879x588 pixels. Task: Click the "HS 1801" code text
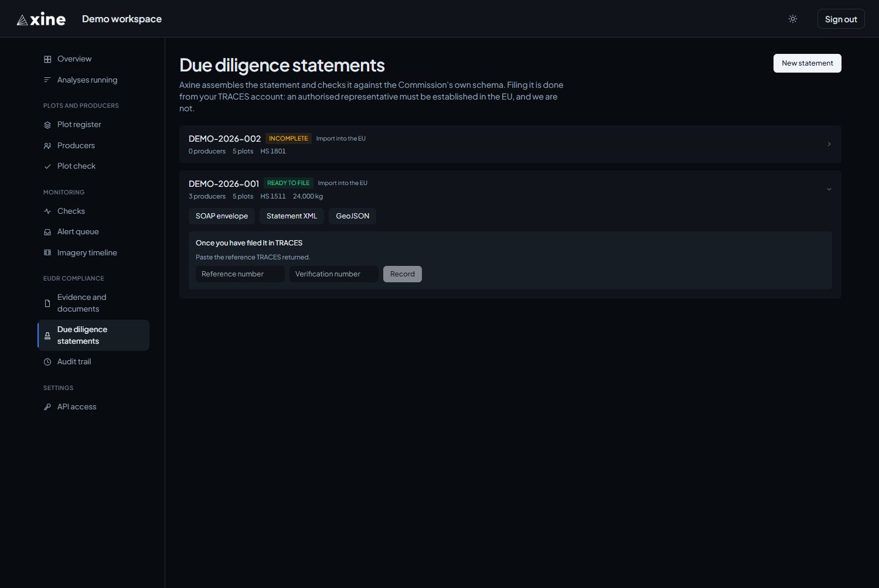[273, 152]
